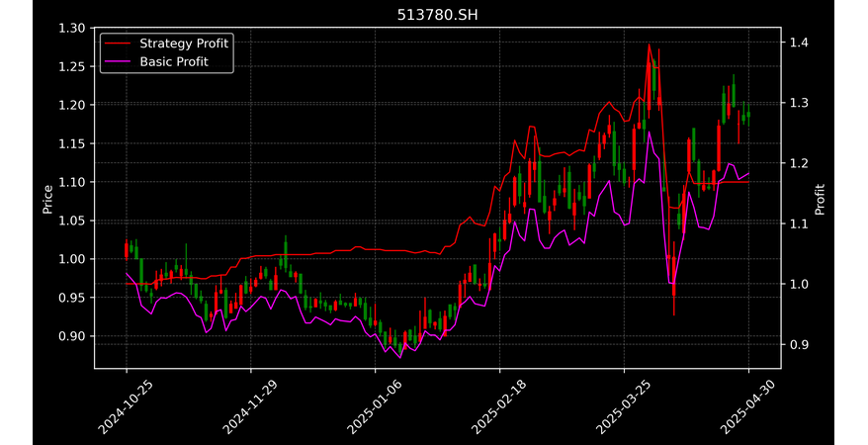Click the 2024-11-29 date tick label
Screen dimensions: 868x445
coord(251,405)
